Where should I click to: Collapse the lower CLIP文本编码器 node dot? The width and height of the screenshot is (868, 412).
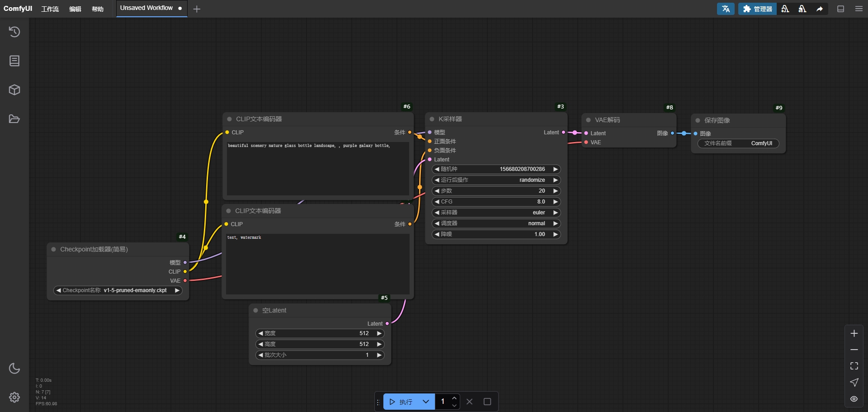(x=228, y=211)
